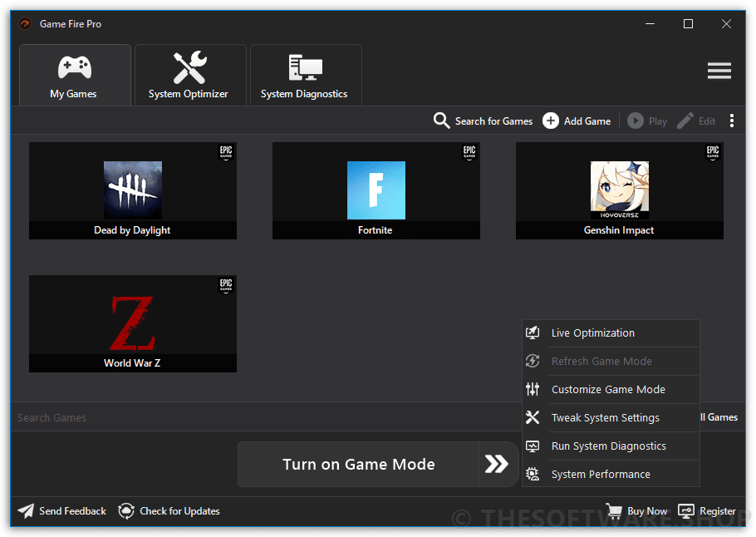This screenshot has width=756, height=537.
Task: Choose Run System Diagnostics menu entry
Action: click(611, 446)
